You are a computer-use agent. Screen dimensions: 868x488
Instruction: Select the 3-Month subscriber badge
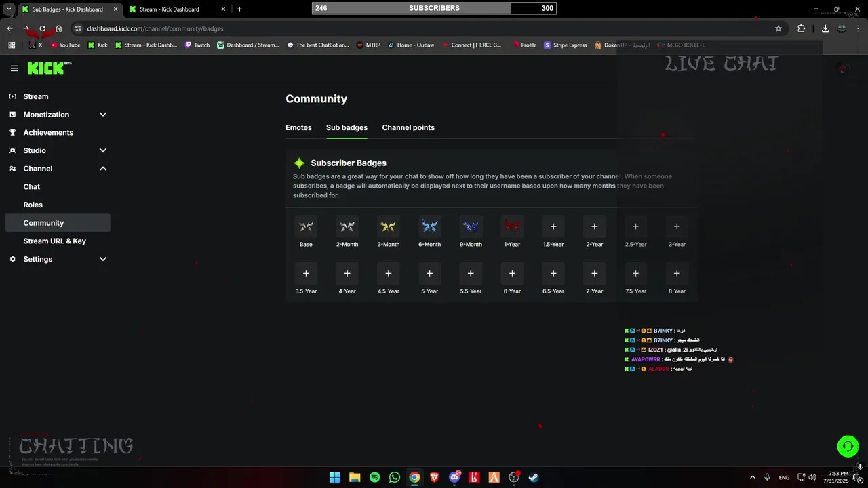pyautogui.click(x=389, y=226)
